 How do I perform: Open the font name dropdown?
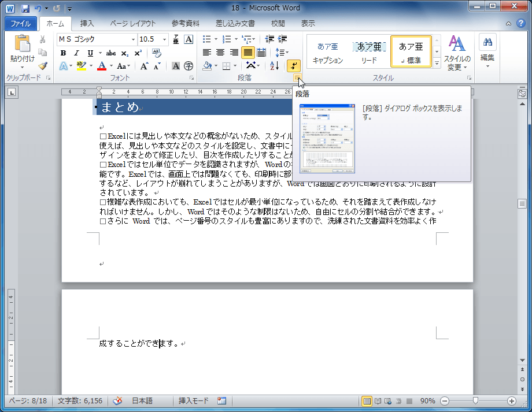tap(134, 39)
